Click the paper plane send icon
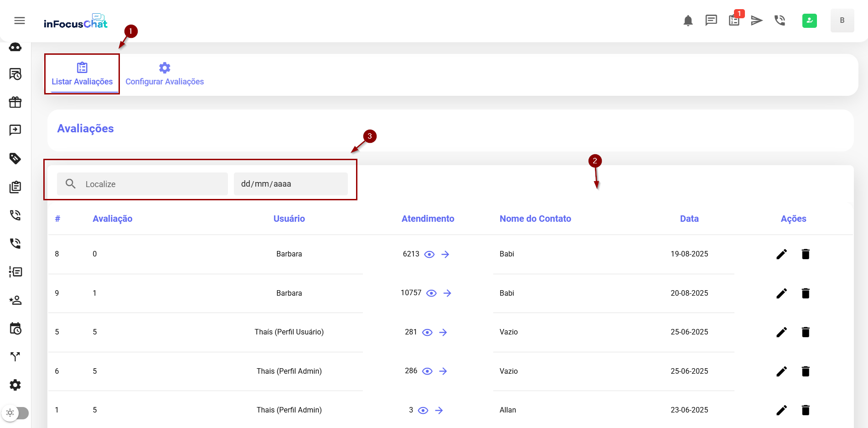Screen dimensions: 868x428 tap(757, 21)
